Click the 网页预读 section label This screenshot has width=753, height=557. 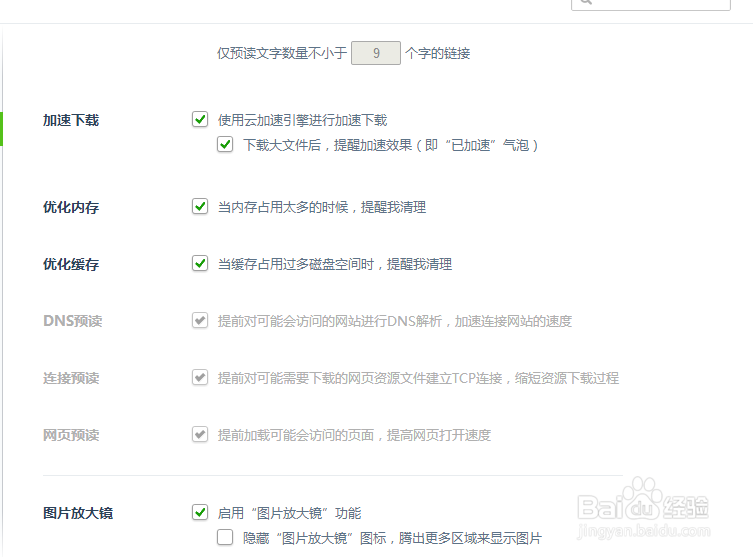click(71, 435)
